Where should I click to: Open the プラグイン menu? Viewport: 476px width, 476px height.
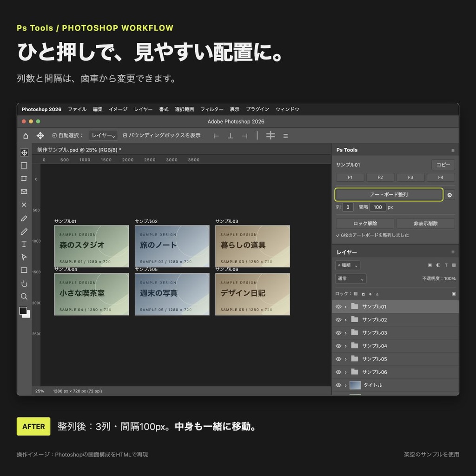pyautogui.click(x=257, y=109)
